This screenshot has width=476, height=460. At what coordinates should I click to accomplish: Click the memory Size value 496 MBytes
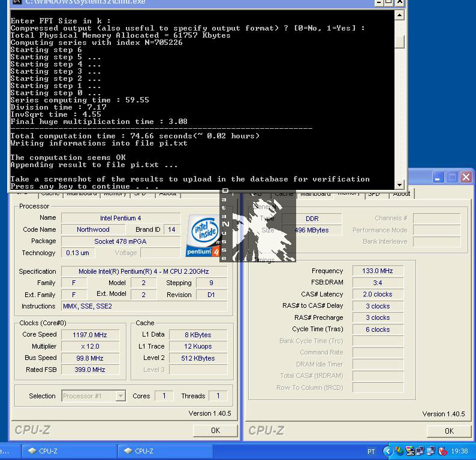[x=312, y=230]
